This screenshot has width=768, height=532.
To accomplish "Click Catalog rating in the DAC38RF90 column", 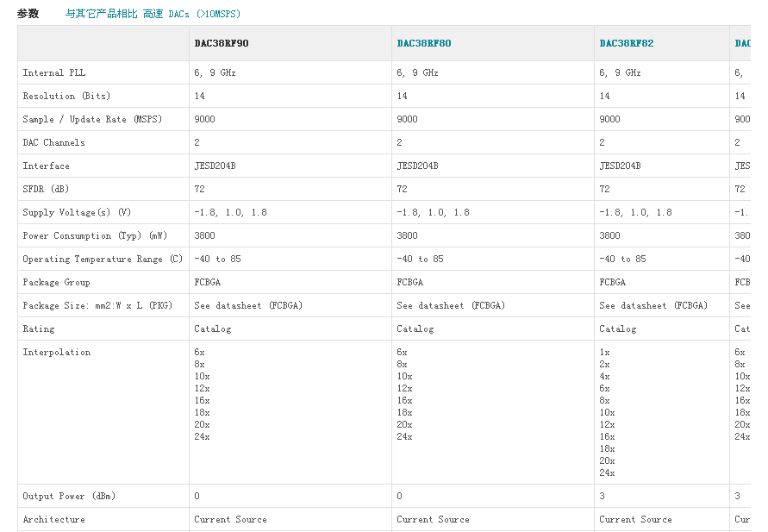I will pos(213,329).
